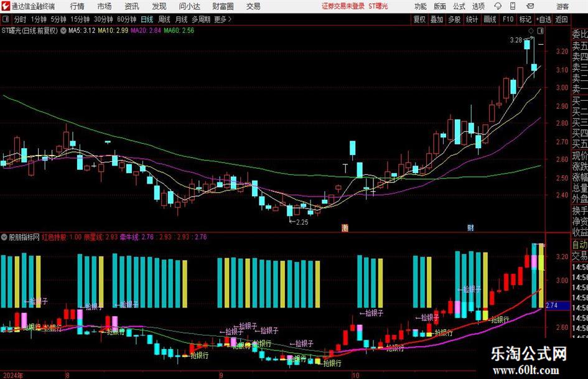The height and width of the screenshot is (379, 588).
Task: Open the 发现 menu
Action: point(159,6)
